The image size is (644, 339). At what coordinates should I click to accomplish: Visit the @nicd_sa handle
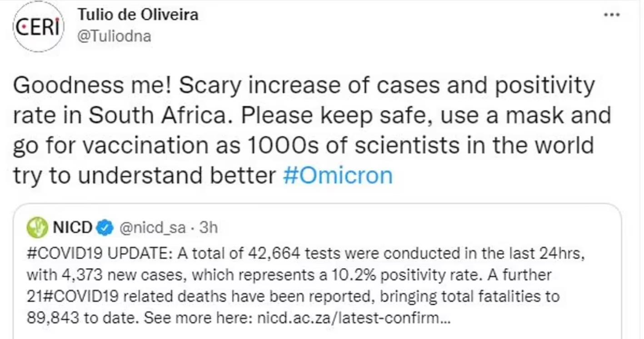point(152,228)
